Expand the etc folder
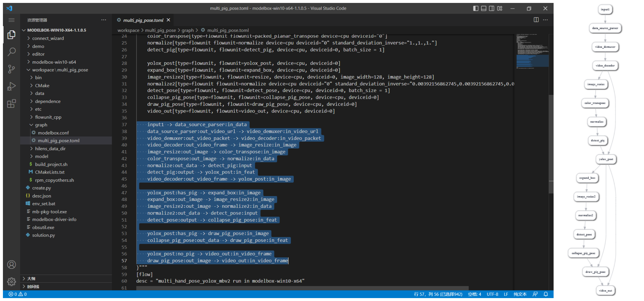 (x=66, y=109)
